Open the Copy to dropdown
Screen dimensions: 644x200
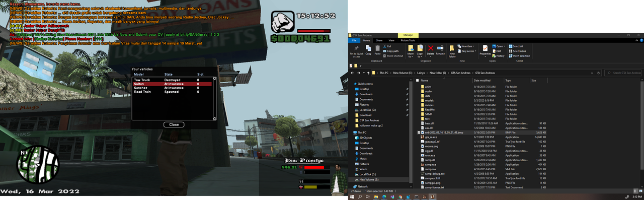click(x=420, y=51)
